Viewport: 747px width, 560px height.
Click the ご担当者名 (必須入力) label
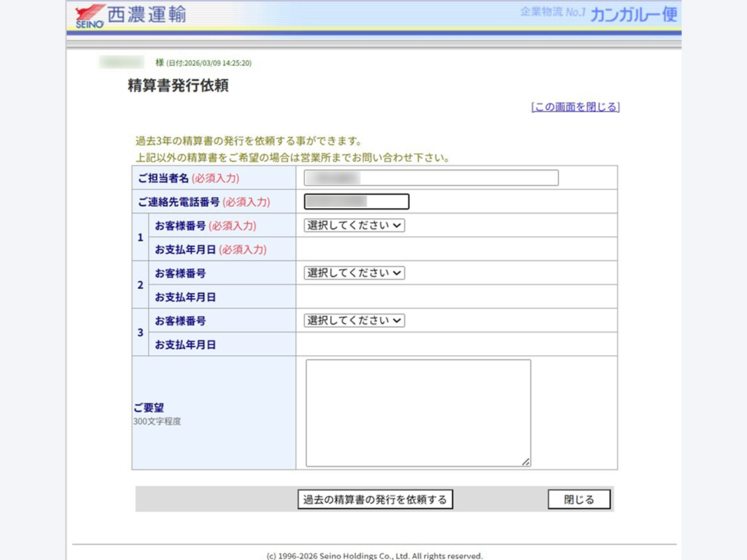(189, 178)
